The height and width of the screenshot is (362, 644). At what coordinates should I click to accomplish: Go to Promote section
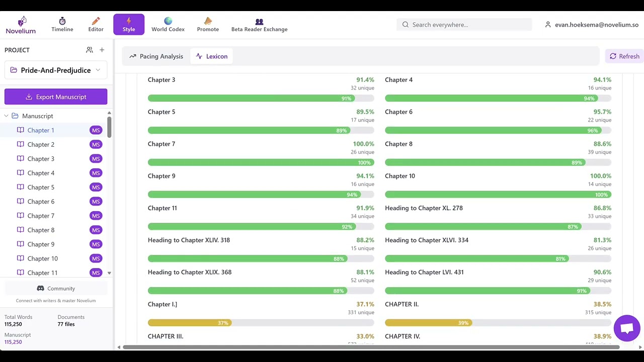(x=208, y=25)
